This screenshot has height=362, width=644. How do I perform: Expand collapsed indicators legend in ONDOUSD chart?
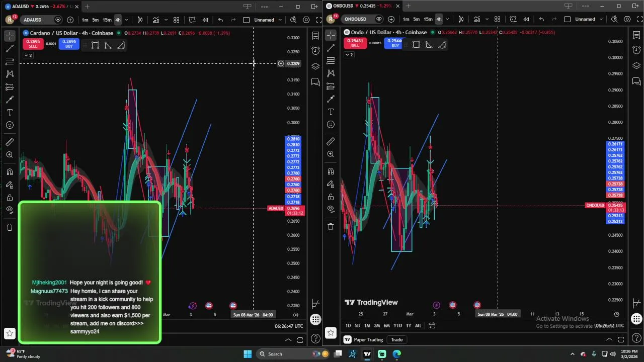tap(349, 55)
